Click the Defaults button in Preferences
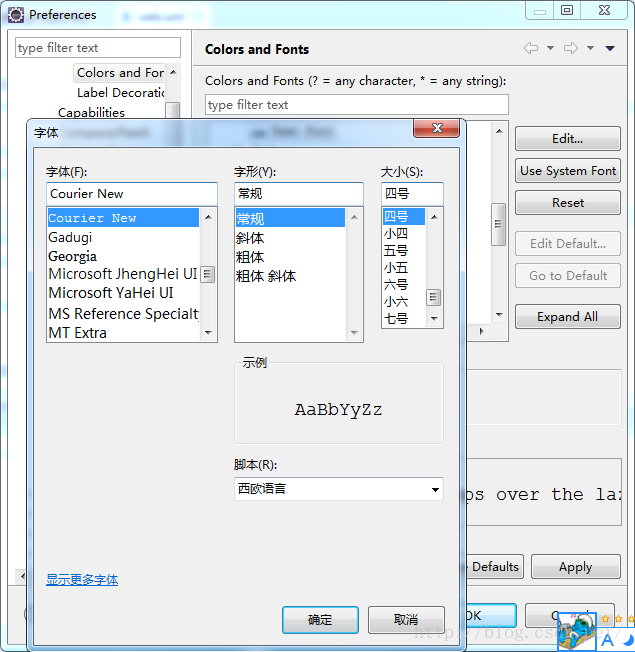This screenshot has width=635, height=652. (x=495, y=566)
